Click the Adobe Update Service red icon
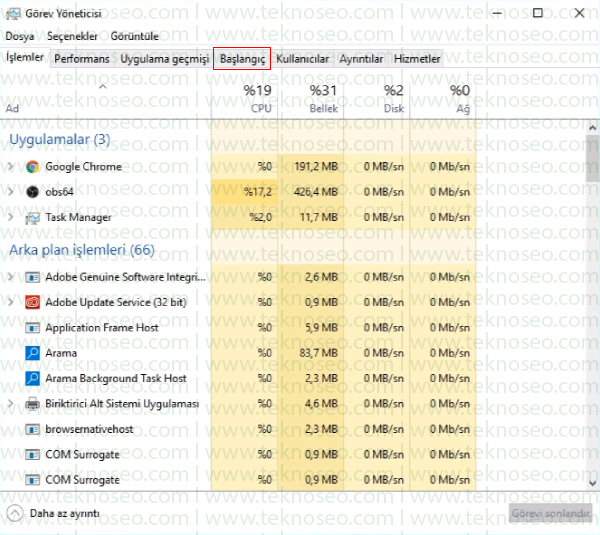 coord(33,302)
